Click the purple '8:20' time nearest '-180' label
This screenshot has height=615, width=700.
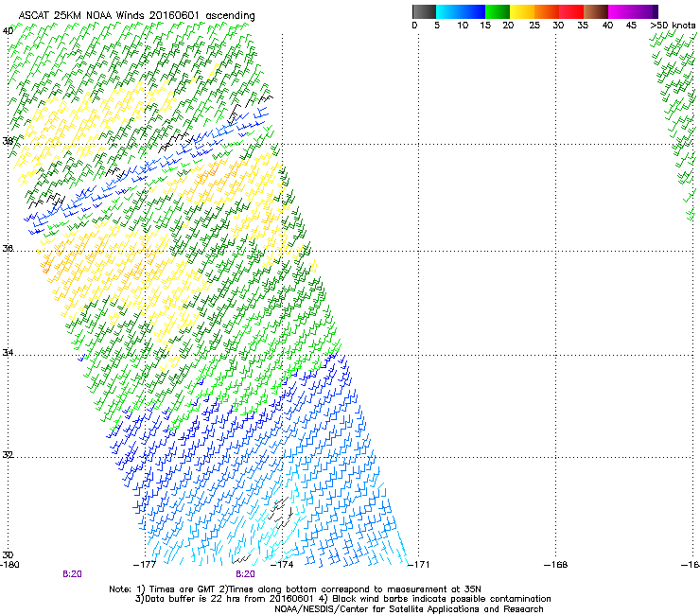pyautogui.click(x=72, y=574)
